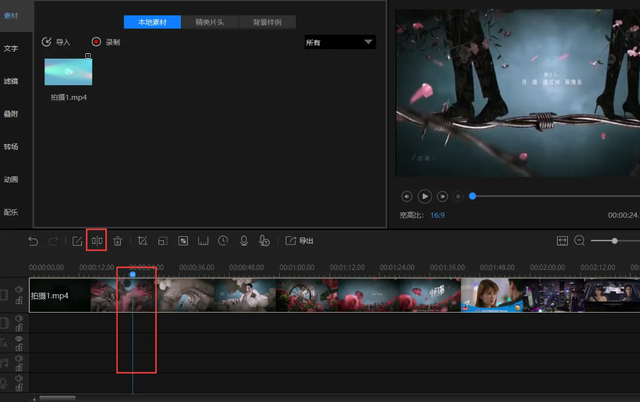Screen dimensions: 640x402
Task: Switch to 精美片头 tab
Action: 210,22
